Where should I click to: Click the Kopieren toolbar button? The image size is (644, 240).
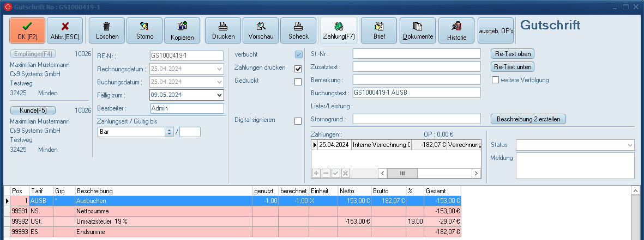click(182, 30)
